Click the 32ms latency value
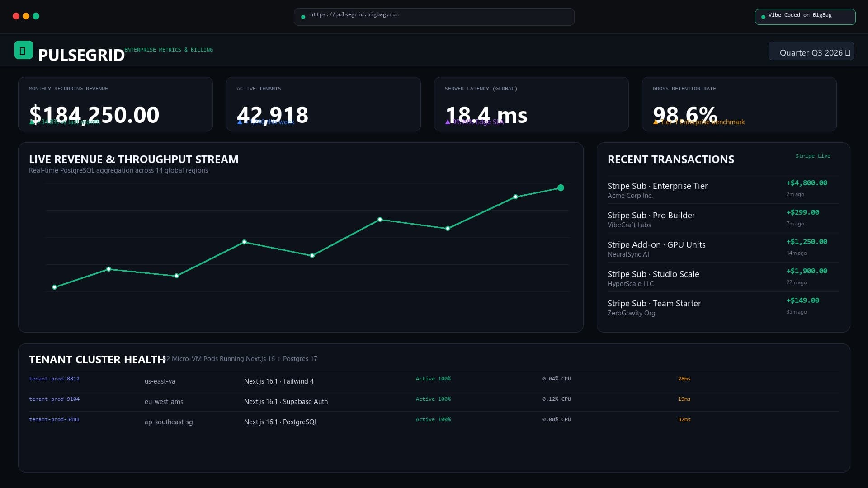Image resolution: width=868 pixels, height=488 pixels. pos(684,419)
